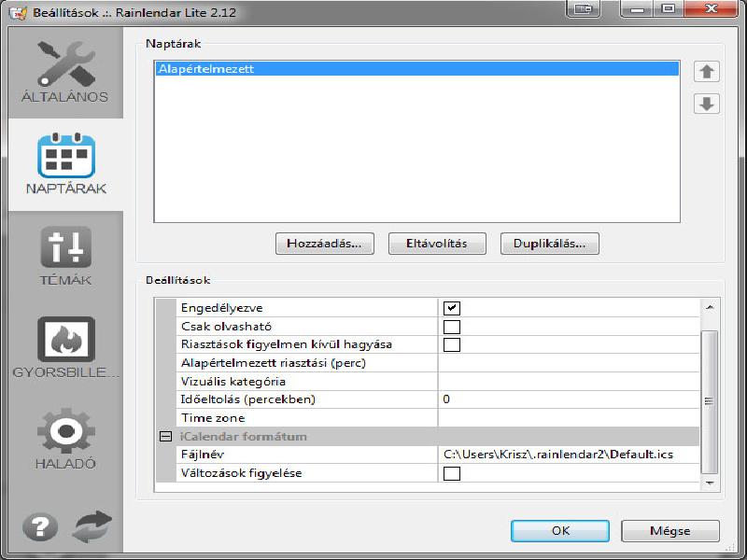Open the Gyorsbillentyűk hotkeys section
Screen dimensions: 747x560
tap(65, 347)
